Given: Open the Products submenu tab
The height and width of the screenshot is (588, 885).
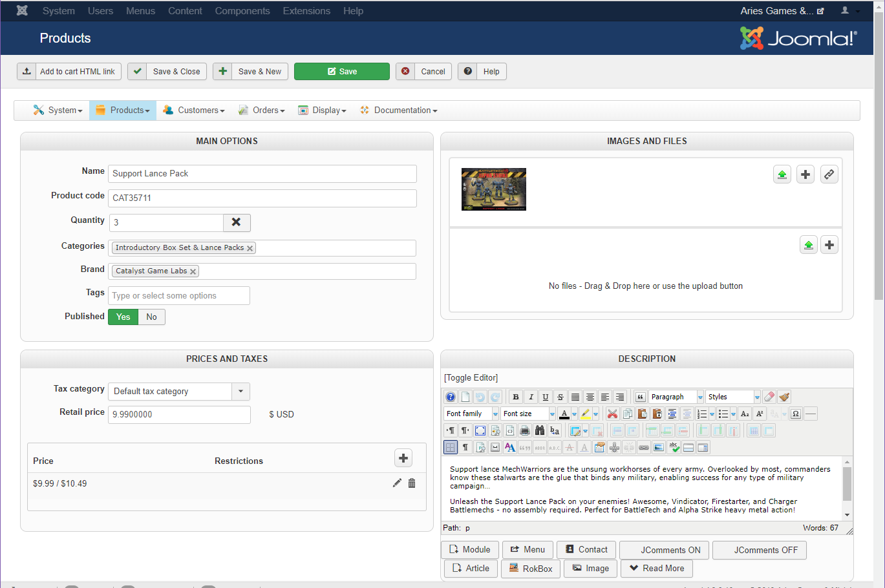Looking at the screenshot, I should (123, 110).
